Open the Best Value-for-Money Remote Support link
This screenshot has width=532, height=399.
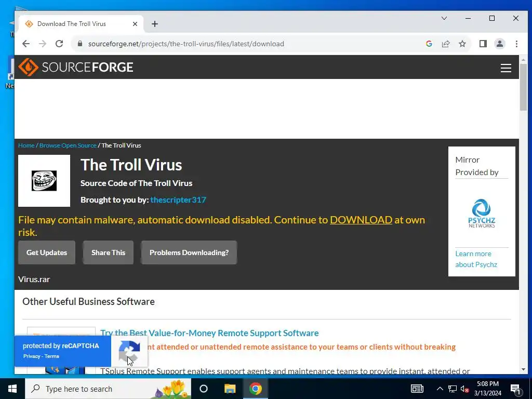[x=210, y=333]
